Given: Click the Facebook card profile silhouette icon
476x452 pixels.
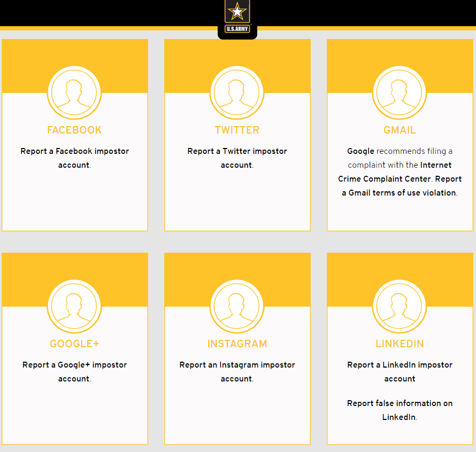Looking at the screenshot, I should (x=74, y=92).
